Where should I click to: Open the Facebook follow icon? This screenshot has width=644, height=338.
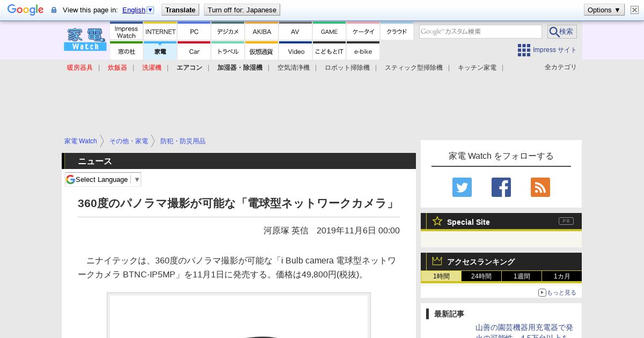[501, 187]
